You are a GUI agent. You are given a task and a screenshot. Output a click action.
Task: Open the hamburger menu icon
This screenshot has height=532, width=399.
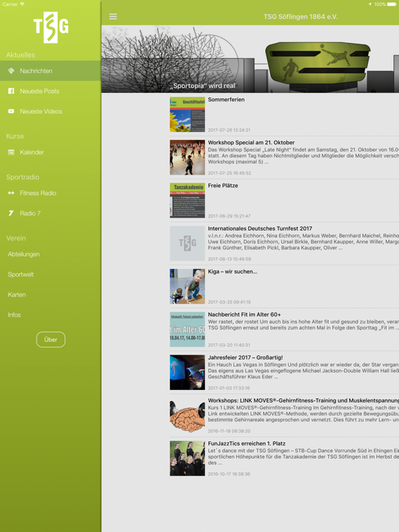[113, 17]
